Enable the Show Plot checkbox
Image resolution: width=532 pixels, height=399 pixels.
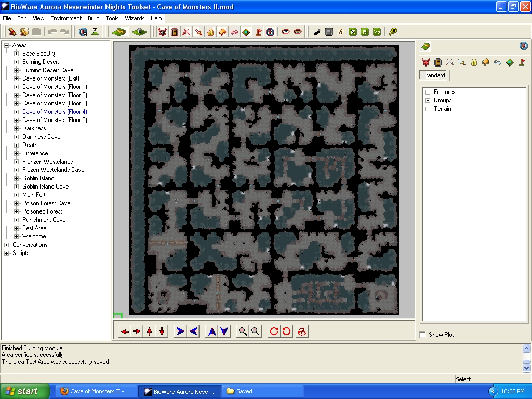coord(423,335)
